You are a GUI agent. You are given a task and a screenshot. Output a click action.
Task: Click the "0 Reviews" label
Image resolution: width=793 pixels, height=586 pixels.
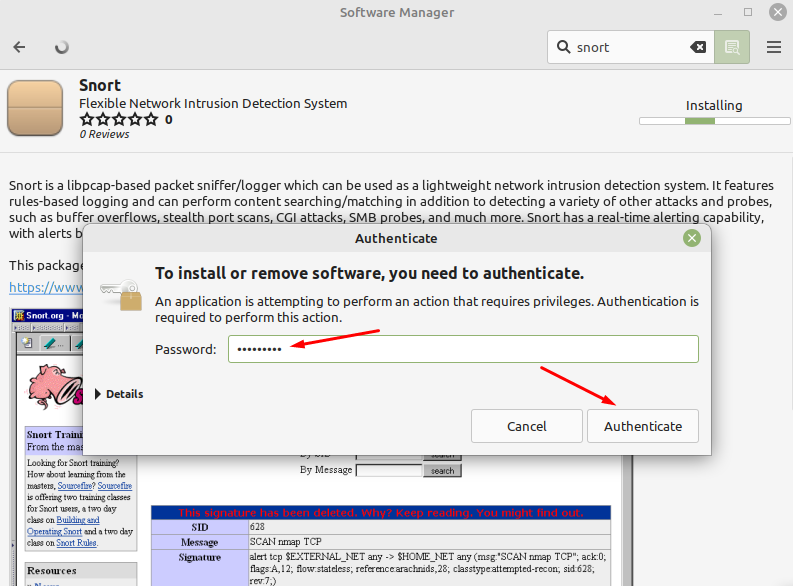point(104,134)
